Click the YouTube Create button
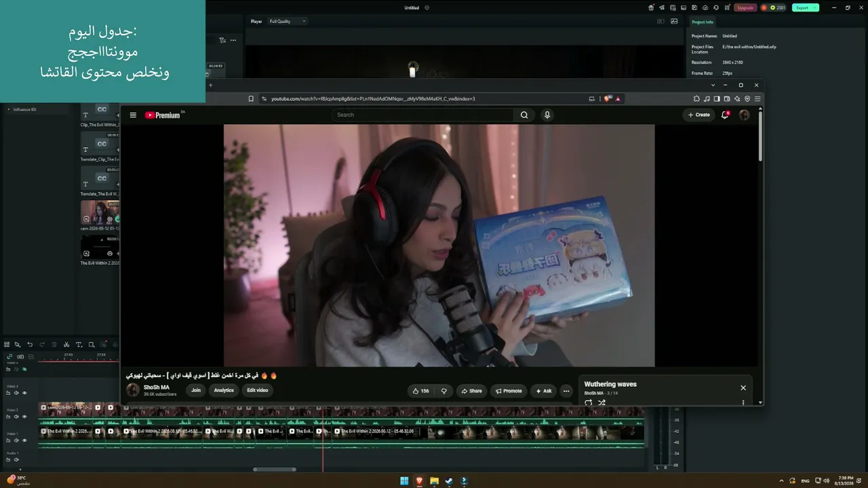This screenshot has height=488, width=868. pyautogui.click(x=698, y=115)
